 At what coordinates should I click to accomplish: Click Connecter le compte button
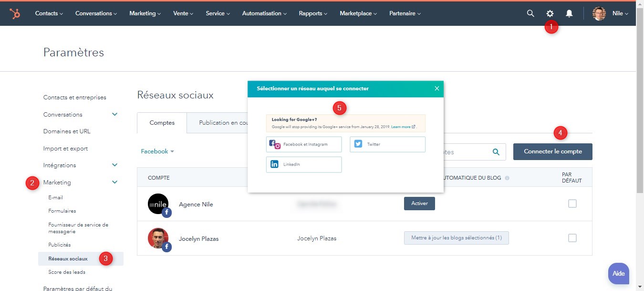pos(553,151)
